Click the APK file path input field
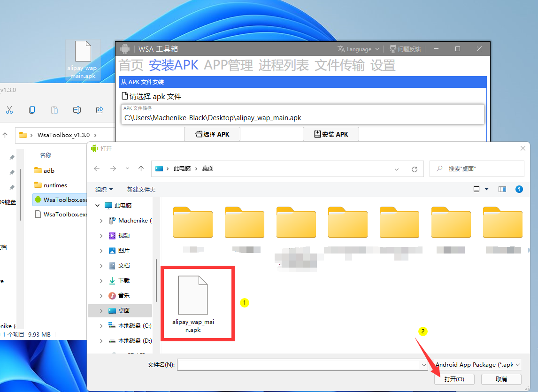Image resolution: width=538 pixels, height=392 pixels. coord(303,114)
